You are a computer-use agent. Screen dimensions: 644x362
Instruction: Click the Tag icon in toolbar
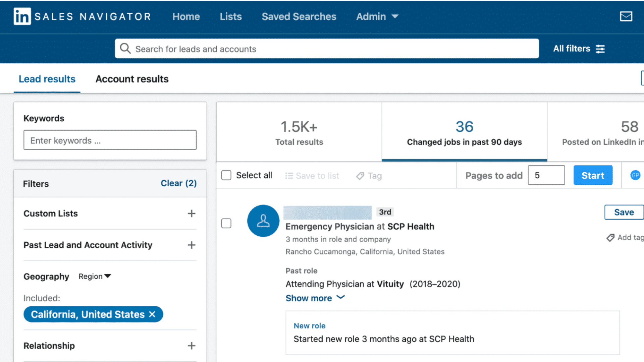pyautogui.click(x=360, y=176)
